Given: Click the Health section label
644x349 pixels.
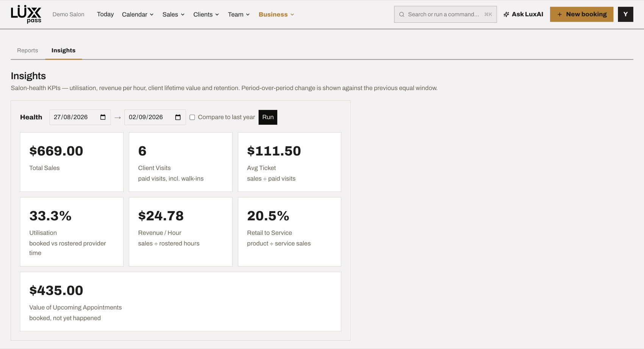Looking at the screenshot, I should tap(31, 117).
